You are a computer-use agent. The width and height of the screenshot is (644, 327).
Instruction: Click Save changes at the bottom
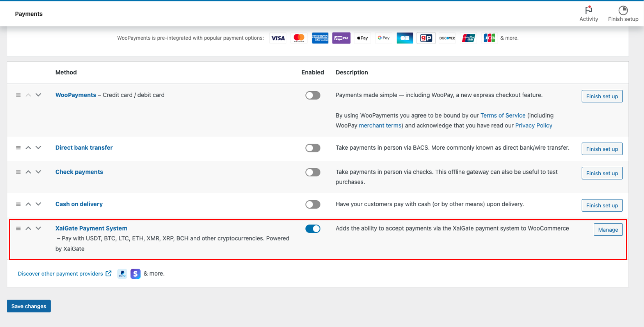[x=28, y=306]
